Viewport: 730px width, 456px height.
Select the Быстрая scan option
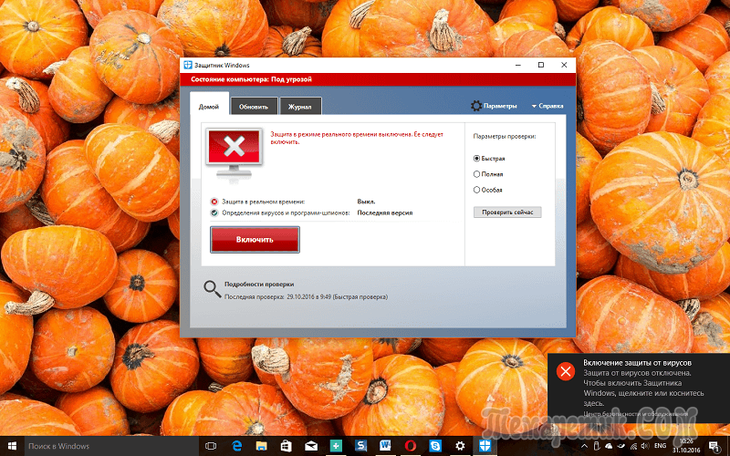tap(489, 158)
